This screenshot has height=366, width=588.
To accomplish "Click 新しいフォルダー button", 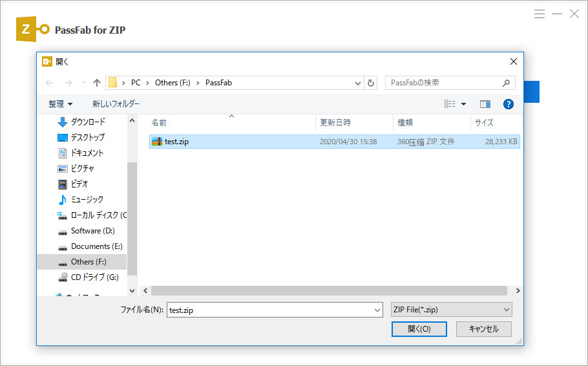I will coord(116,104).
